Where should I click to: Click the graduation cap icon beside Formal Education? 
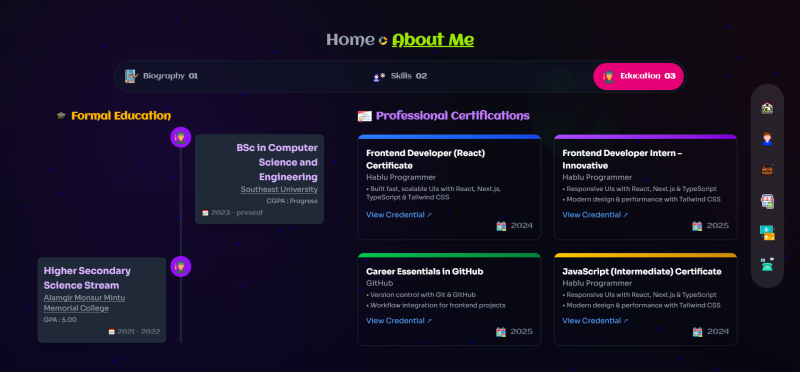(x=61, y=116)
